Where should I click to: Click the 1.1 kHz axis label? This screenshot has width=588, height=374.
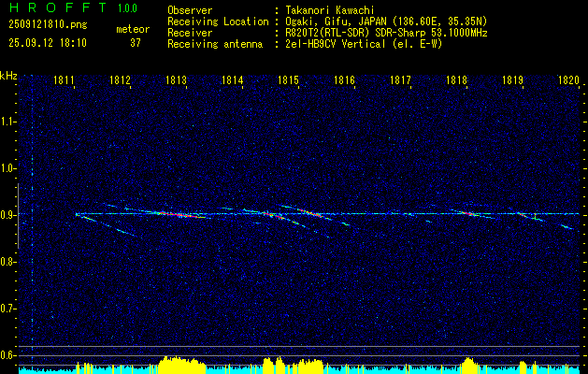coord(7,122)
